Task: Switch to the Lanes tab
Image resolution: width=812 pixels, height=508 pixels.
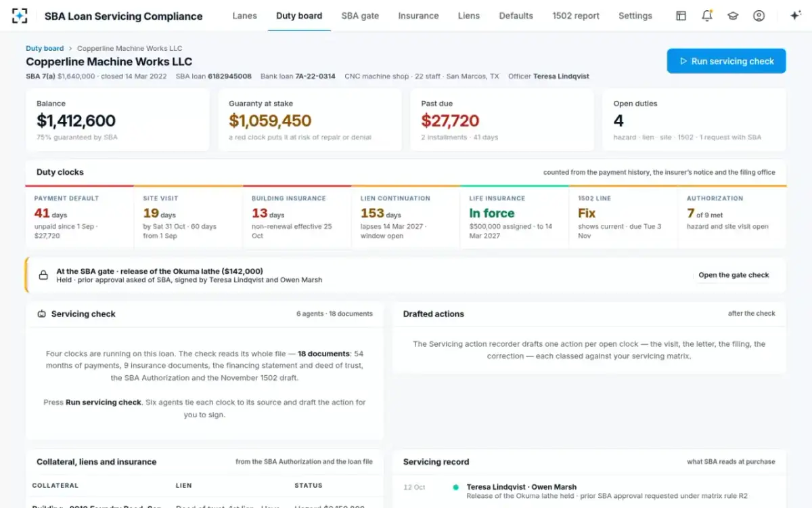Action: coord(244,16)
